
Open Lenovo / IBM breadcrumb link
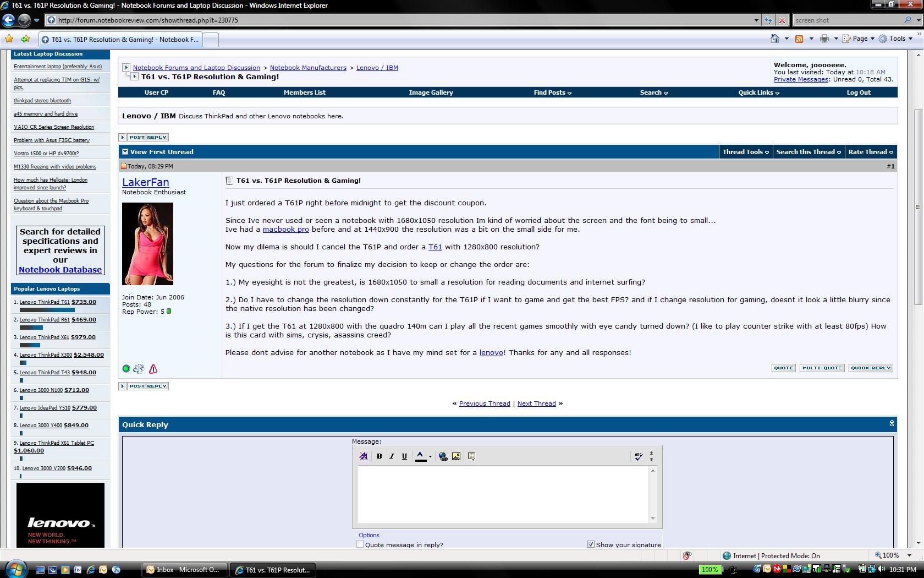point(377,68)
